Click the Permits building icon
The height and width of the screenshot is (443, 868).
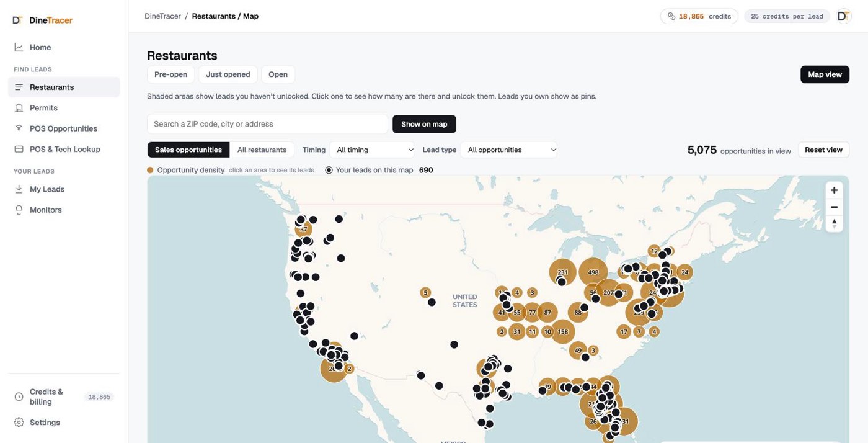click(19, 108)
